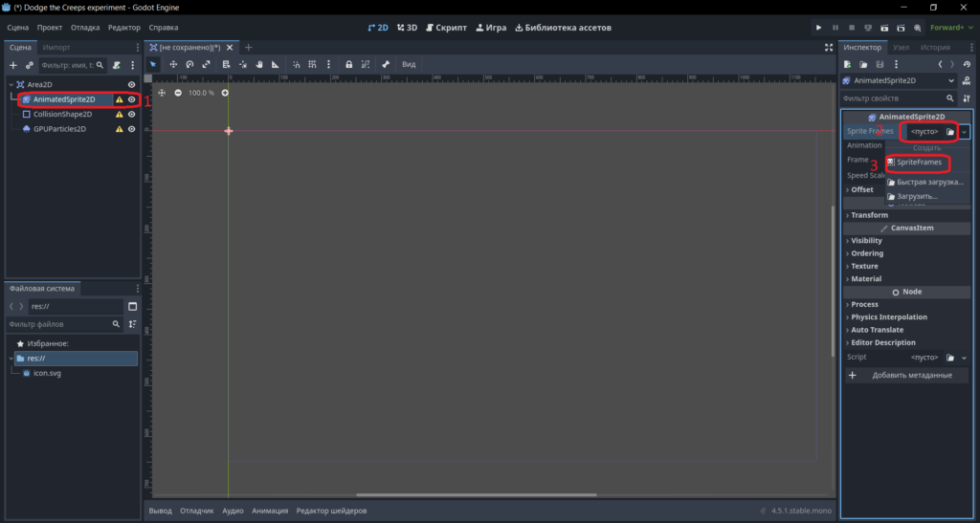
Task: Toggle smart snapping magnet
Action: (x=297, y=64)
